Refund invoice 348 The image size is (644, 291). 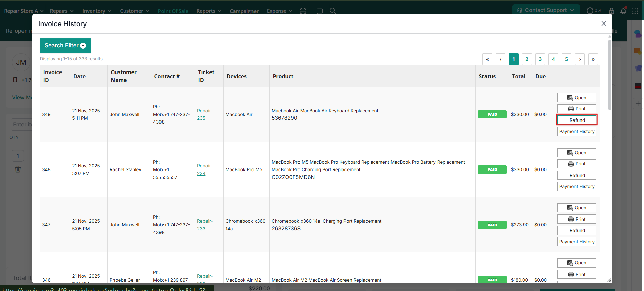pyautogui.click(x=577, y=175)
